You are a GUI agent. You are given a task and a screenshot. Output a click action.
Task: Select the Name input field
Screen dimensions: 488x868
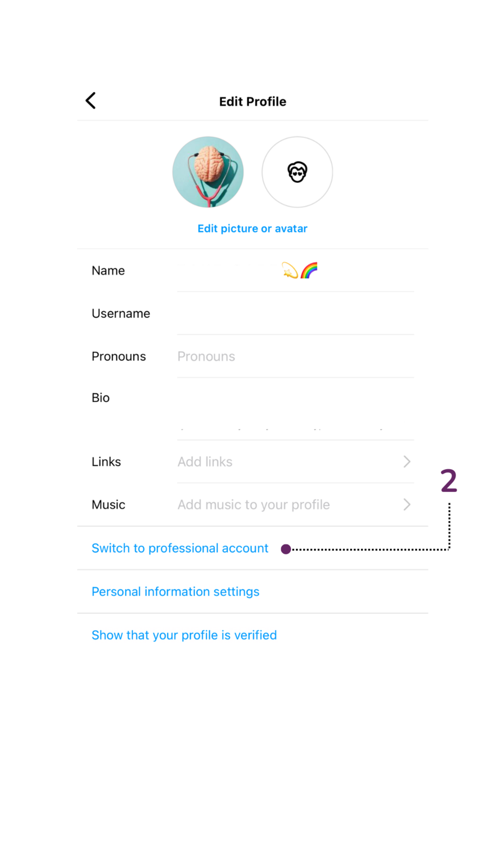pos(296,270)
